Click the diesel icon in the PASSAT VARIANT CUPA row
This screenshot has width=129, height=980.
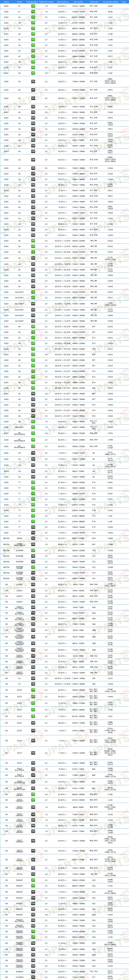[x=33, y=966]
